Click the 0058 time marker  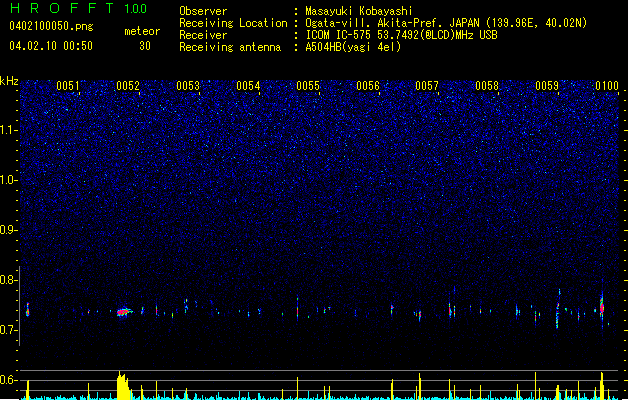(487, 86)
